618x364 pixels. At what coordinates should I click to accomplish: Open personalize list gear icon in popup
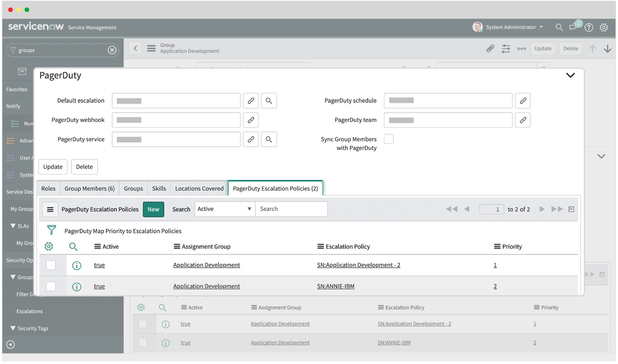49,247
